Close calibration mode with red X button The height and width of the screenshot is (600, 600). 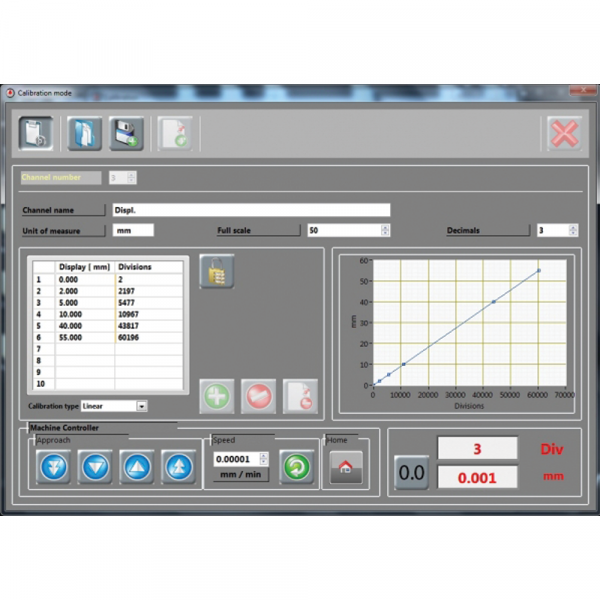564,133
